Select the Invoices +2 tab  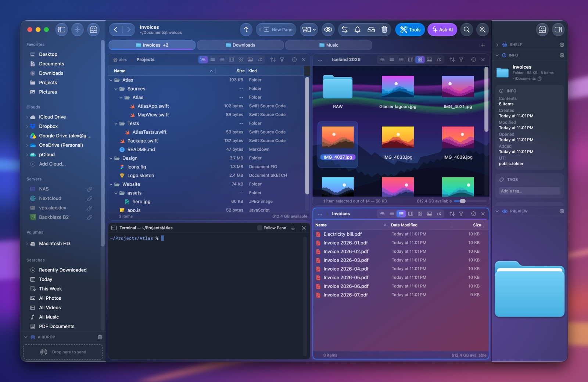point(152,45)
